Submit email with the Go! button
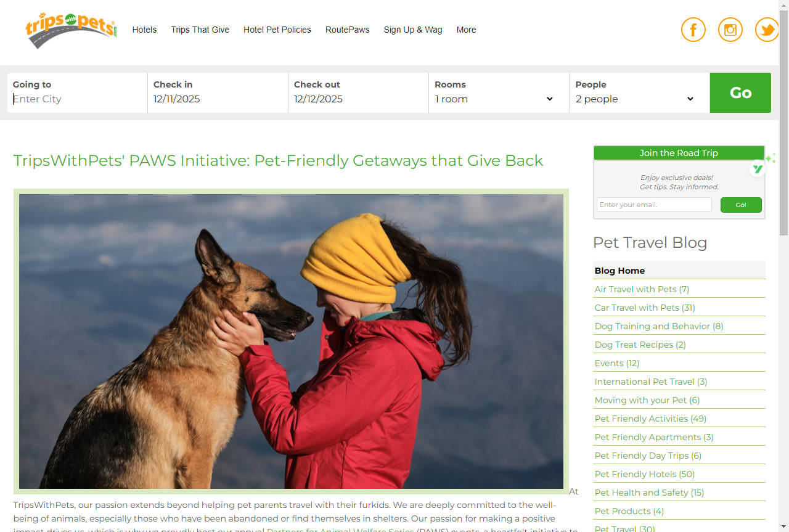Viewport: 789px width, 532px height. pyautogui.click(x=741, y=205)
